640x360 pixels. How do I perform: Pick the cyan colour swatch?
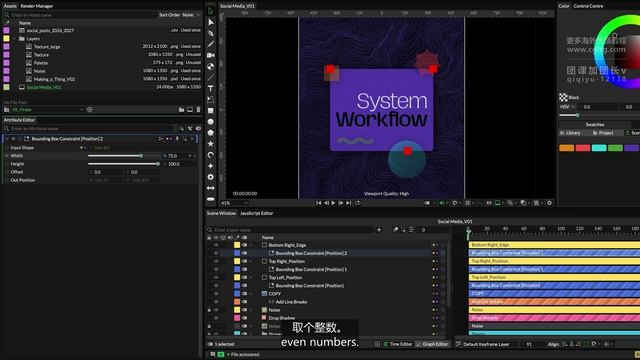599,148
